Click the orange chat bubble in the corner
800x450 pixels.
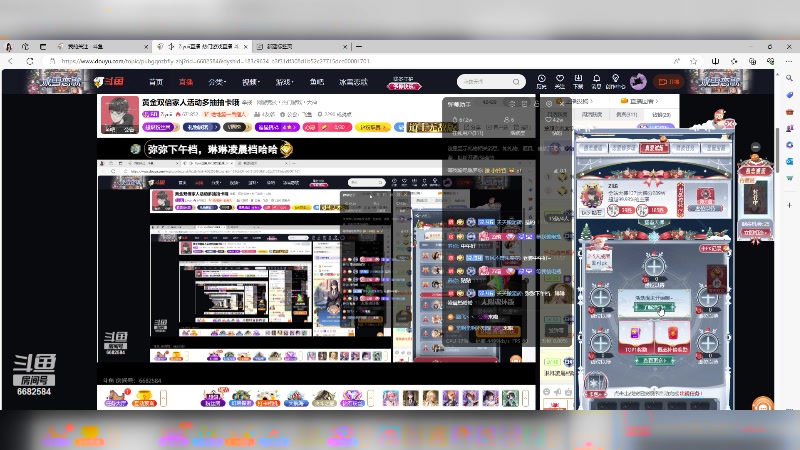pyautogui.click(x=763, y=405)
